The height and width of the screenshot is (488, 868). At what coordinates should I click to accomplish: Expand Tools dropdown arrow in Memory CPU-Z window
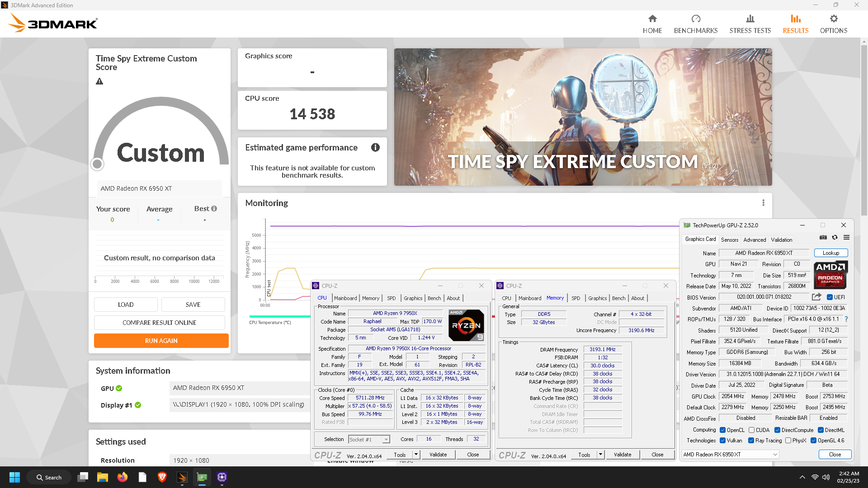click(600, 455)
